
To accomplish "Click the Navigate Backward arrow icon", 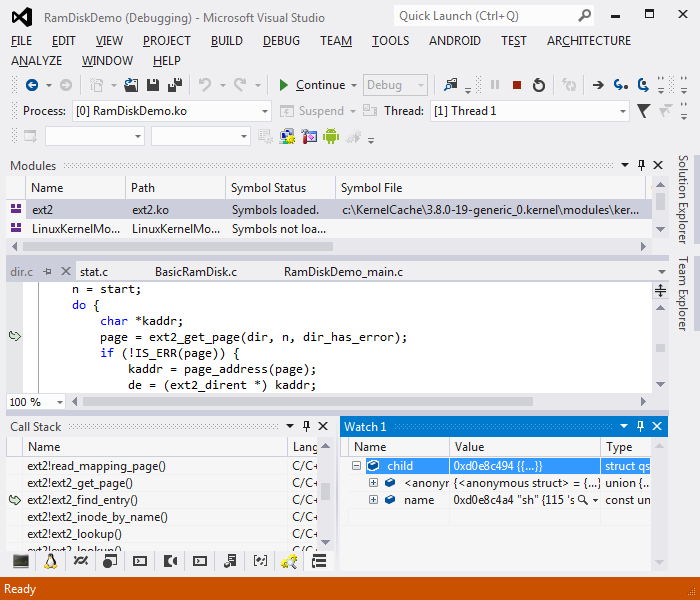I will pos(32,85).
